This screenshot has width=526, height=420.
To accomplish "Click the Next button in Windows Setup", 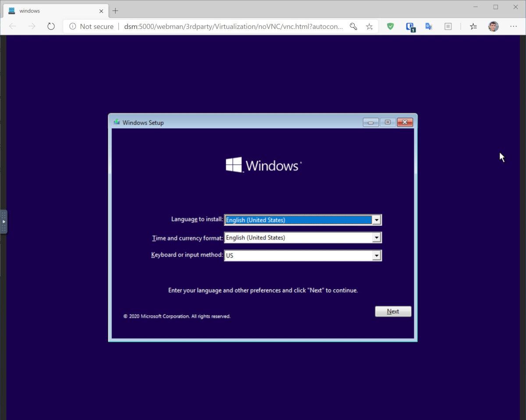I will pyautogui.click(x=393, y=311).
